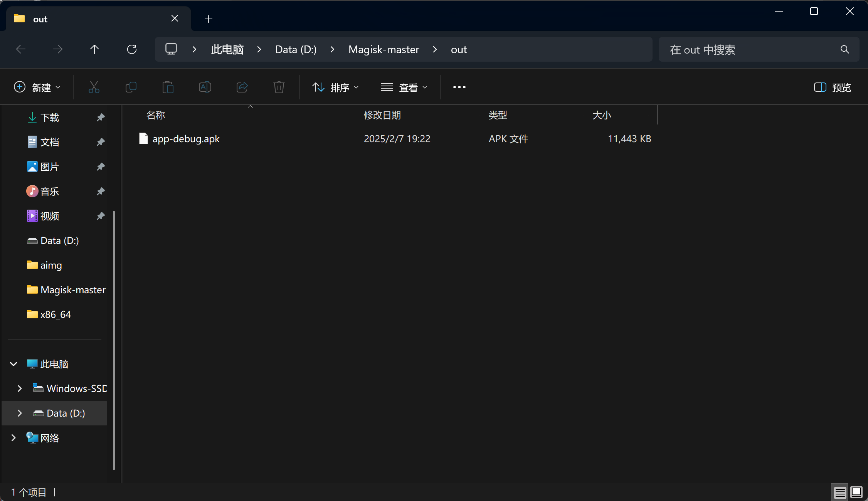
Task: Go up one folder level
Action: click(94, 49)
